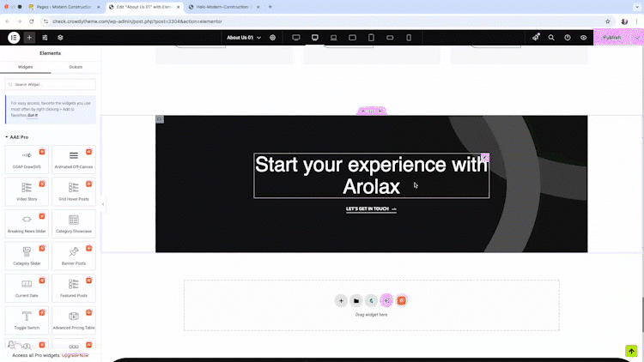The image size is (644, 362).
Task: Open Site Settings sliders icon
Action: (x=45, y=38)
